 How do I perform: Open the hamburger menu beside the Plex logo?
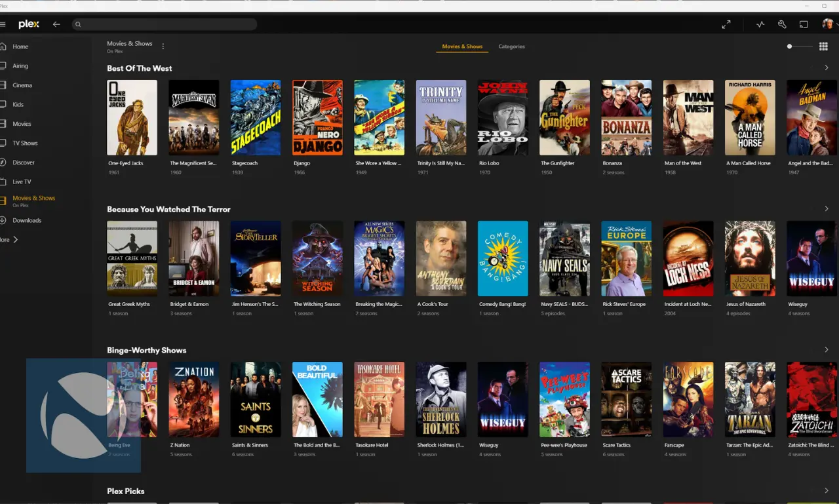click(3, 24)
